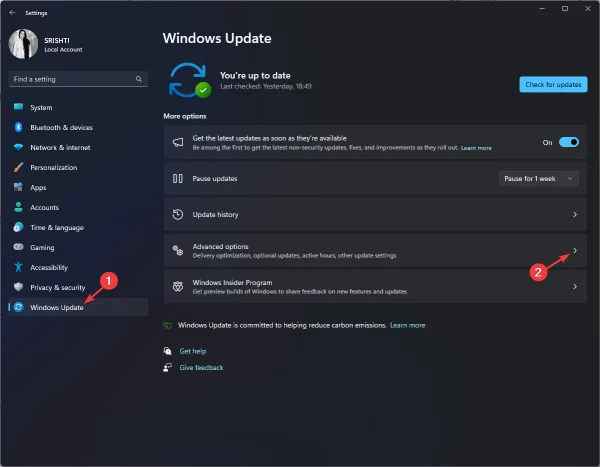Image resolution: width=600 pixels, height=467 pixels.
Task: Click the Get help icon
Action: [167, 351]
